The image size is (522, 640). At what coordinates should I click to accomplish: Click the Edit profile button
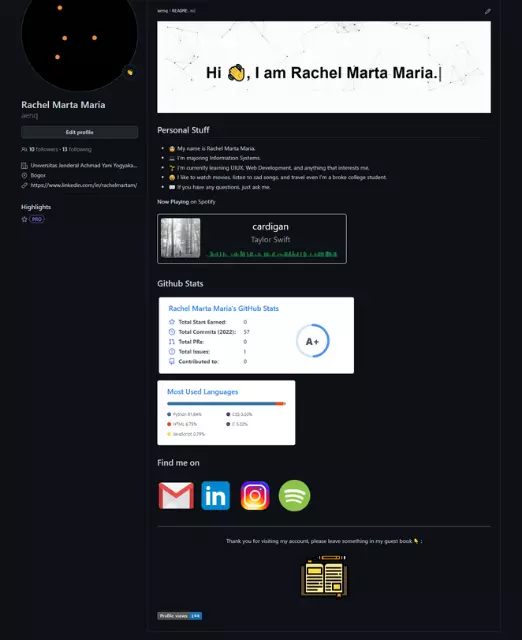point(80,132)
